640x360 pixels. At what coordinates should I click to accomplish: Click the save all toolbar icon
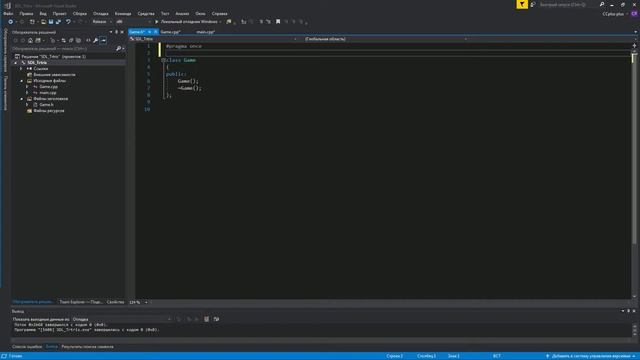click(x=58, y=22)
